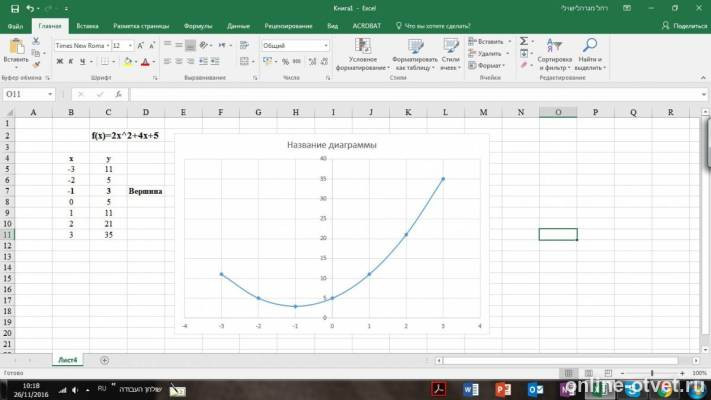Switch to the Разметка страницы tab
Screen dimensions: 711x400
pos(141,26)
